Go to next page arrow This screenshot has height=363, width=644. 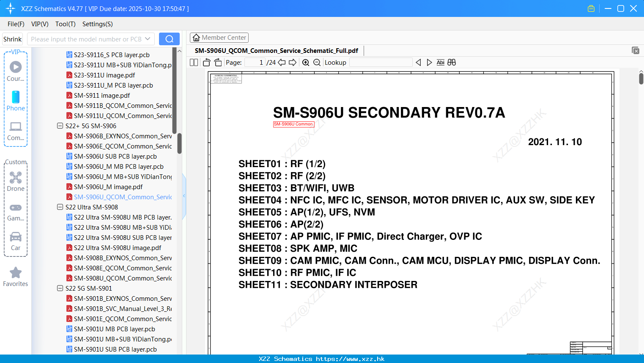pyautogui.click(x=293, y=63)
